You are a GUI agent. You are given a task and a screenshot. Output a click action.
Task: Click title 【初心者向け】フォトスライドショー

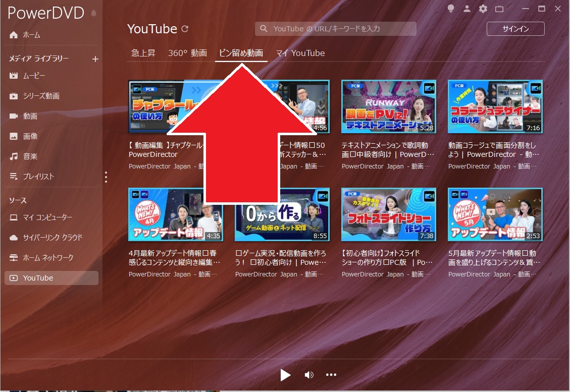pos(387,258)
